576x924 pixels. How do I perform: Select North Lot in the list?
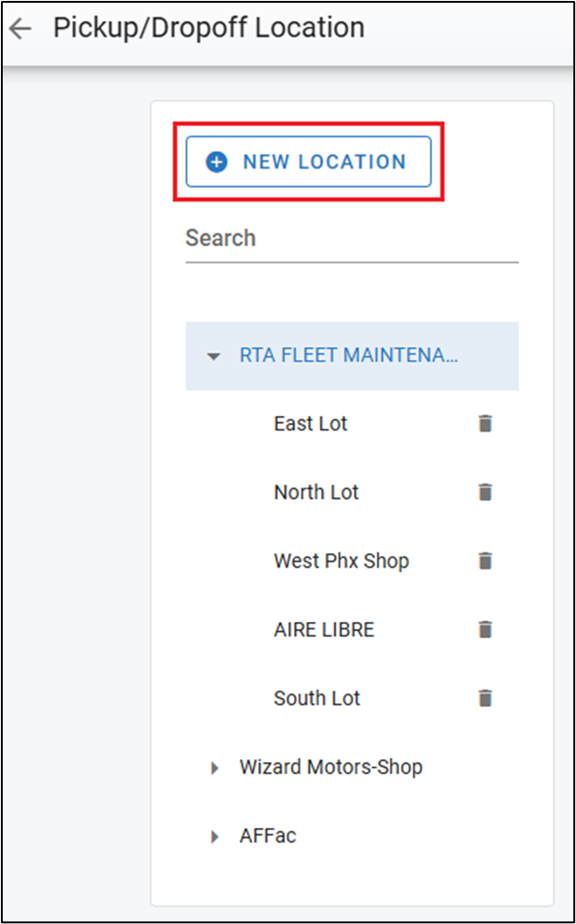(316, 493)
